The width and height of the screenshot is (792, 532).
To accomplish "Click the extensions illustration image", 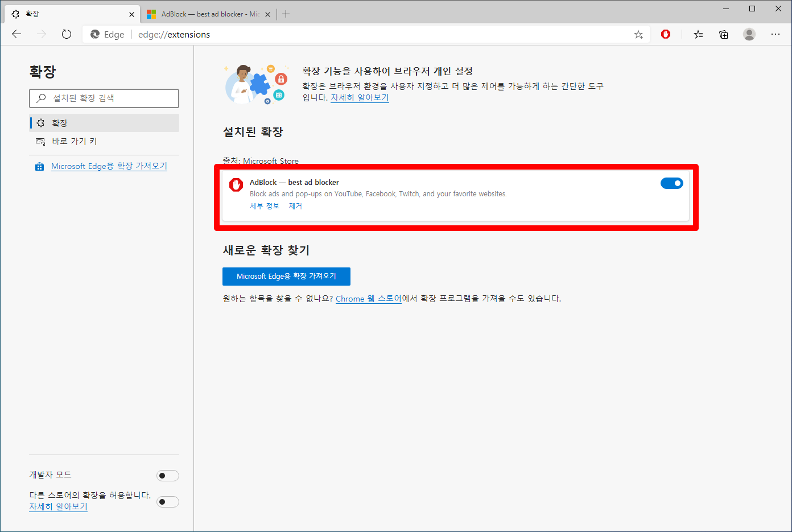I will click(x=257, y=84).
